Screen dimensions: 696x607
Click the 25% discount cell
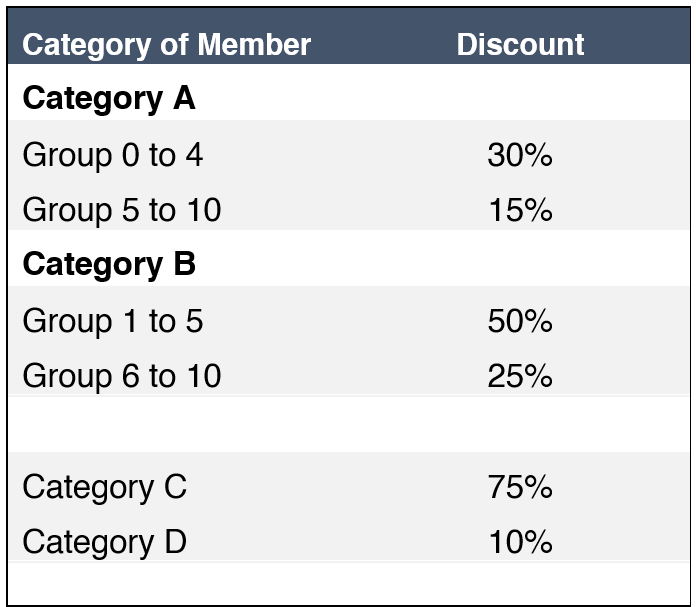point(520,376)
